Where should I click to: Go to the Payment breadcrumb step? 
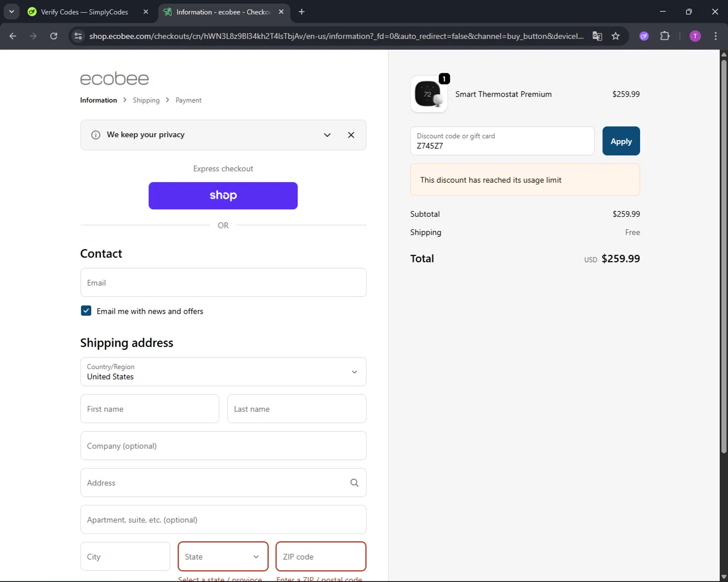(188, 100)
